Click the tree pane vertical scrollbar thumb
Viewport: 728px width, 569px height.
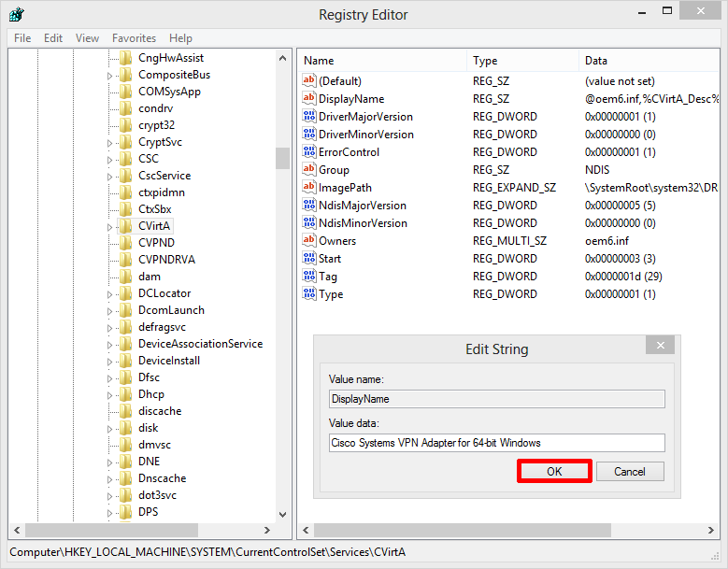click(282, 158)
